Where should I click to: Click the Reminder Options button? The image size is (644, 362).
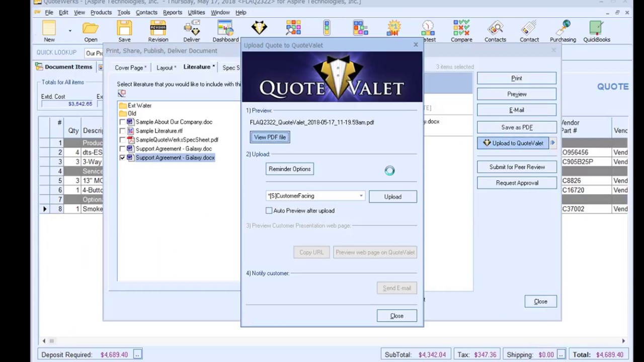[290, 169]
